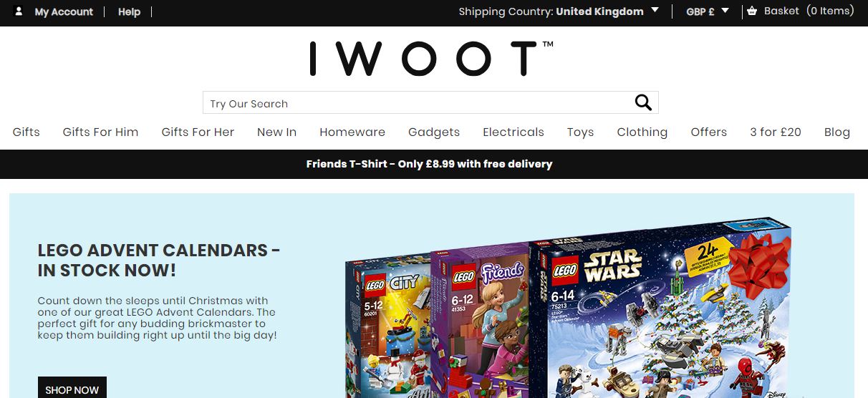Browse the Toys category
Viewport: 868px width, 398px height.
[580, 132]
